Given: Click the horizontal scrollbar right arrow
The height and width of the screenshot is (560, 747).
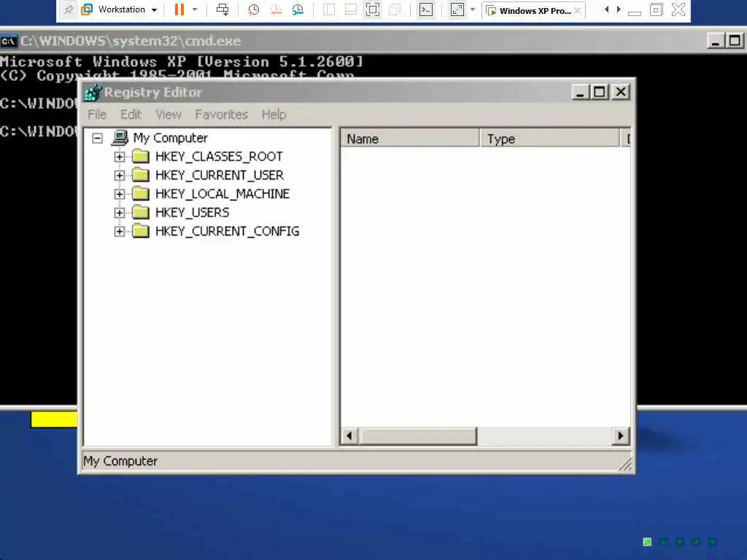Looking at the screenshot, I should tap(620, 436).
